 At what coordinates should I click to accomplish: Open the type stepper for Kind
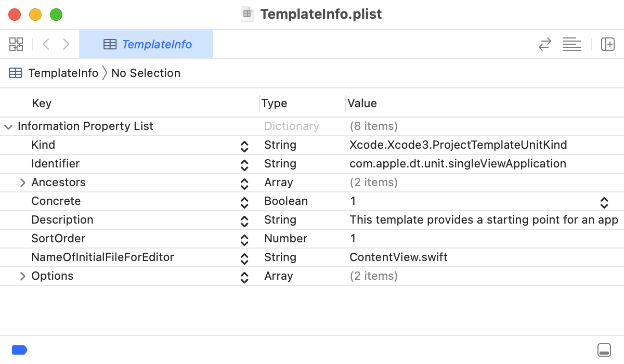[244, 146]
